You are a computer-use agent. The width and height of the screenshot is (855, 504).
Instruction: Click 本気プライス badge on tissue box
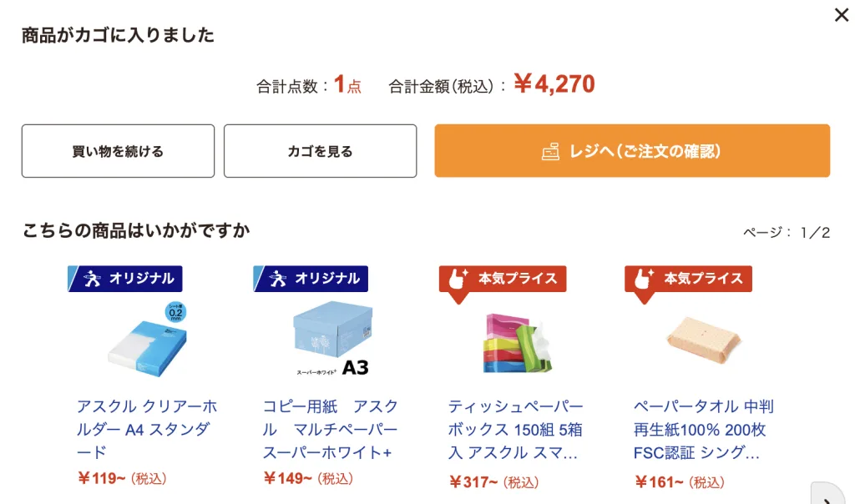tap(503, 279)
